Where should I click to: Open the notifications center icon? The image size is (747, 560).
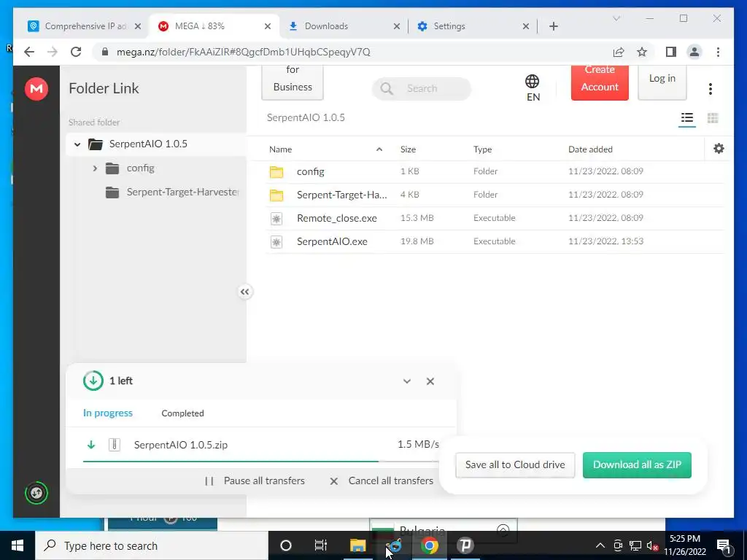click(x=724, y=545)
